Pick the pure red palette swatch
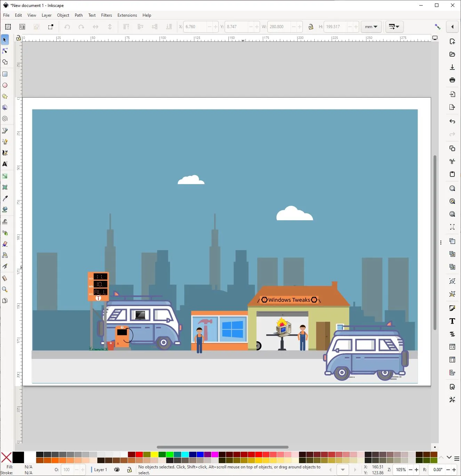Screen dimensions: 461x476 pos(139,454)
